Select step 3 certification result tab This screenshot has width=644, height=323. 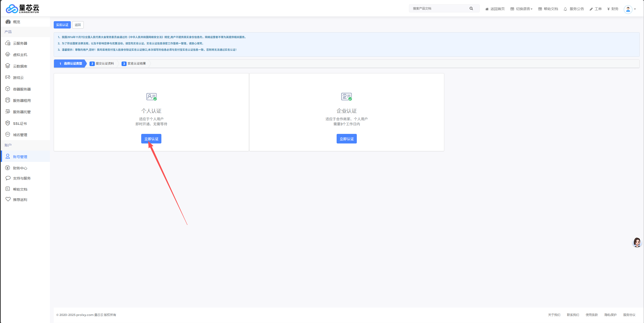pos(134,64)
